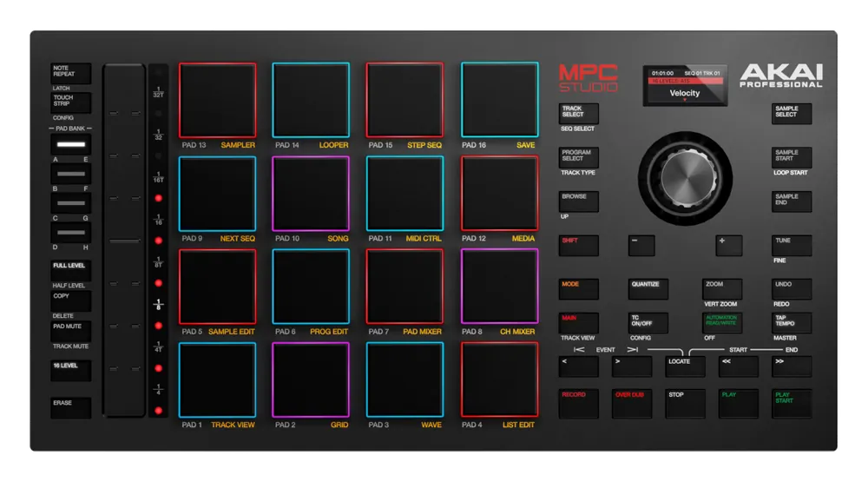This screenshot has width=868, height=482.
Task: Click the MPC STUDIO logo
Action: click(588, 78)
